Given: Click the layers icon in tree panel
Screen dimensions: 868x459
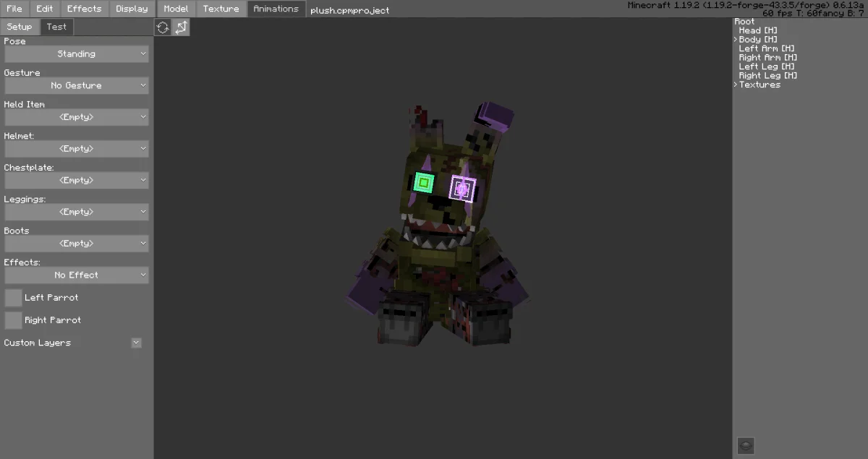Looking at the screenshot, I should pyautogui.click(x=746, y=445).
